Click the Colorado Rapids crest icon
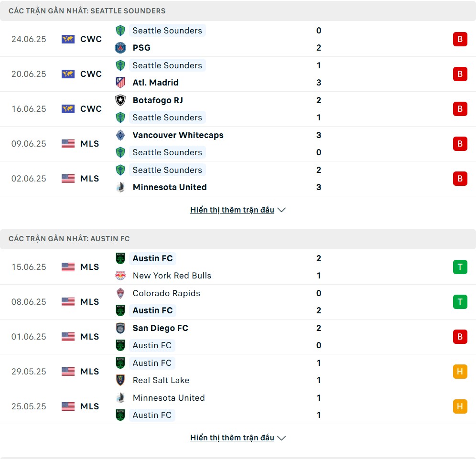476x459 pixels. pos(120,293)
